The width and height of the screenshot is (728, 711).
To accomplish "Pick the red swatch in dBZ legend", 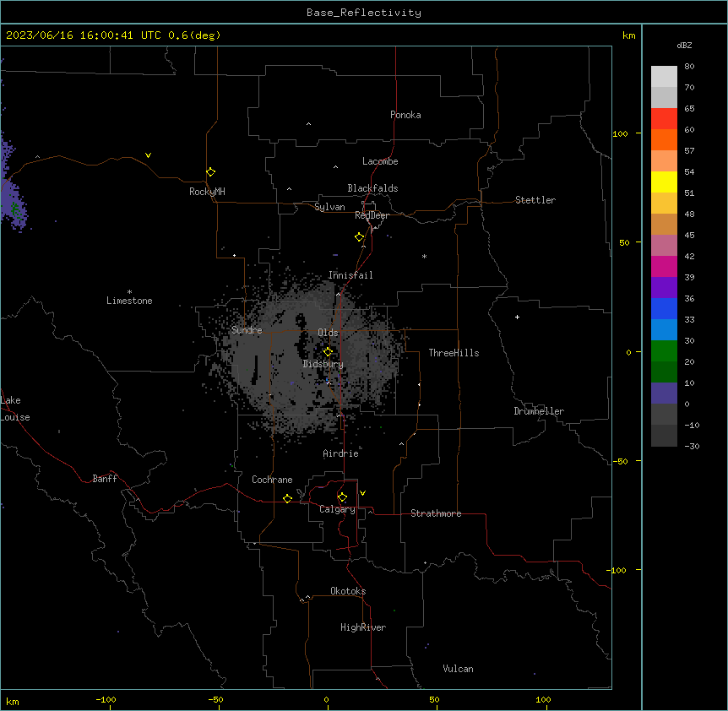I will (x=664, y=118).
